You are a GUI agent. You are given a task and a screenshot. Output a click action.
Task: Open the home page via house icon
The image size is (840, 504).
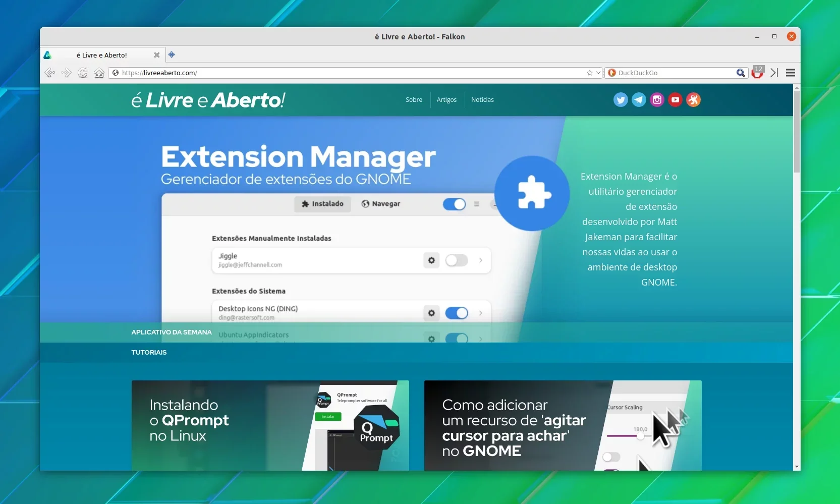point(99,73)
